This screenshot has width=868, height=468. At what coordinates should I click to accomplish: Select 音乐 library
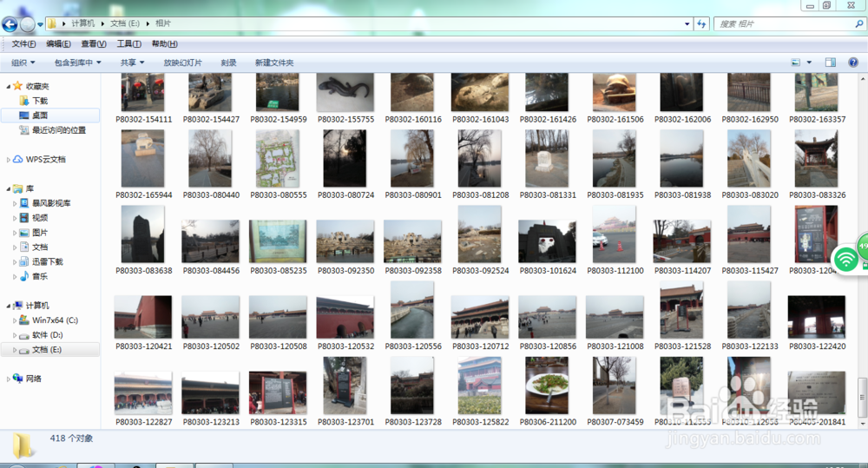[x=40, y=276]
